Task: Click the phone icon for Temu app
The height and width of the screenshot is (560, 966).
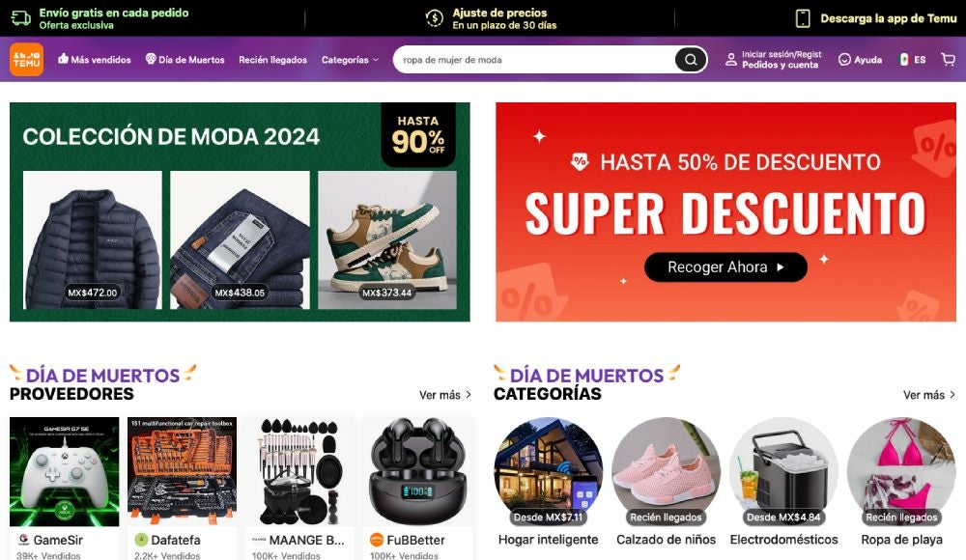Action: point(803,18)
